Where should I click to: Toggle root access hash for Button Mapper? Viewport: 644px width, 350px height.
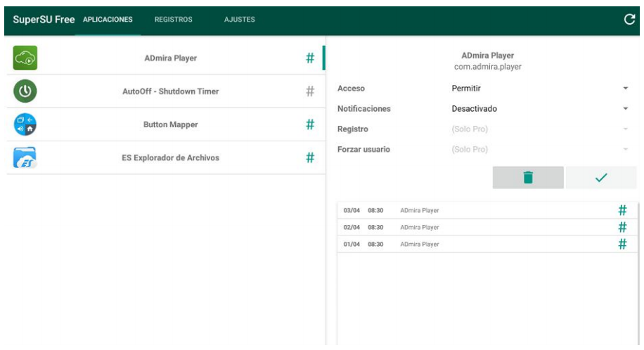[x=309, y=124]
